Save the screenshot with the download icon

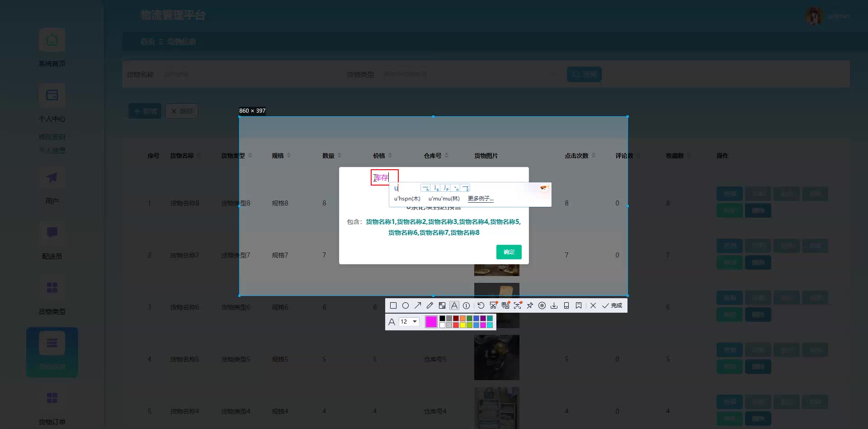click(554, 305)
